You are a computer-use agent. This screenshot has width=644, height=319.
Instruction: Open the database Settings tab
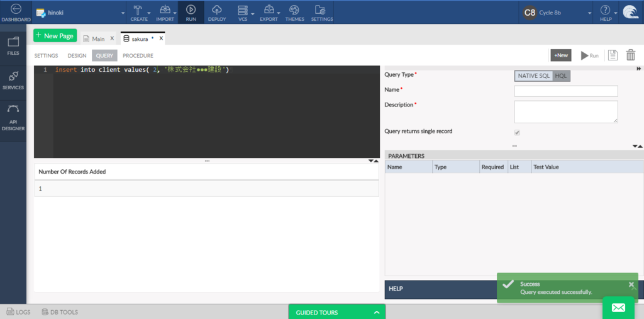46,55
